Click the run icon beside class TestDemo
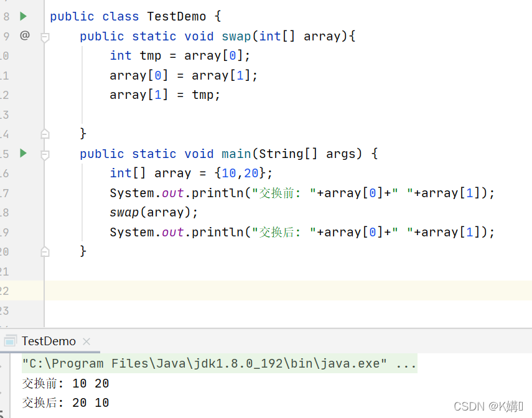 coord(24,16)
